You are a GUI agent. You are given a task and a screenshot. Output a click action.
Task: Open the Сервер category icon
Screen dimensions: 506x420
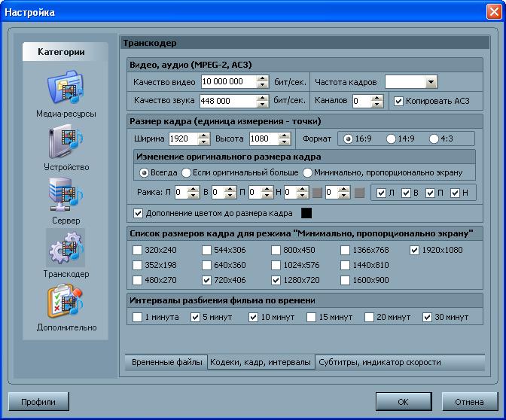tap(66, 195)
